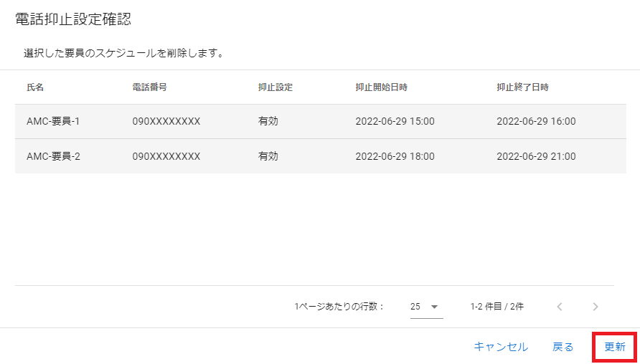Open the rows per page dropdown
The image size is (640, 364).
425,307
